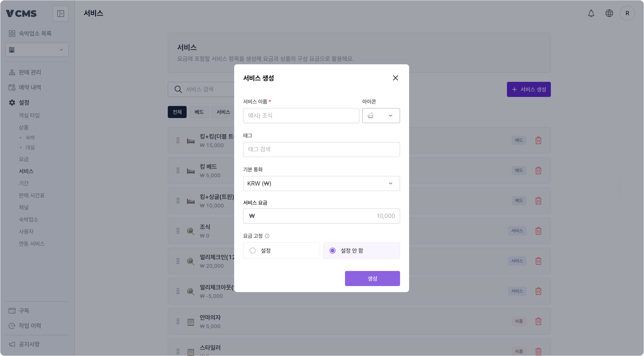This screenshot has height=356, width=644.
Task: Click the 설정 gear icon in sidebar
Action: click(x=12, y=102)
